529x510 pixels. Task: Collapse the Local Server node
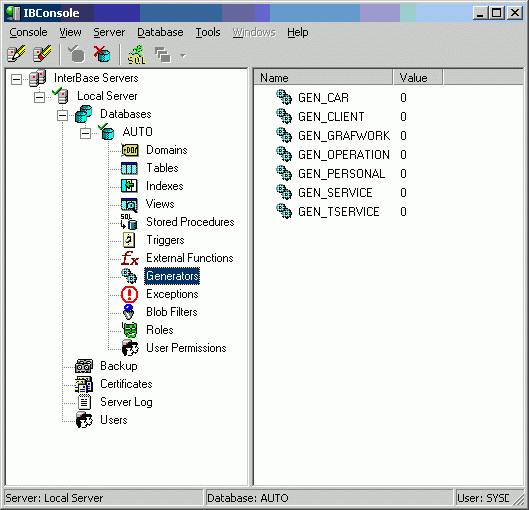click(x=39, y=97)
